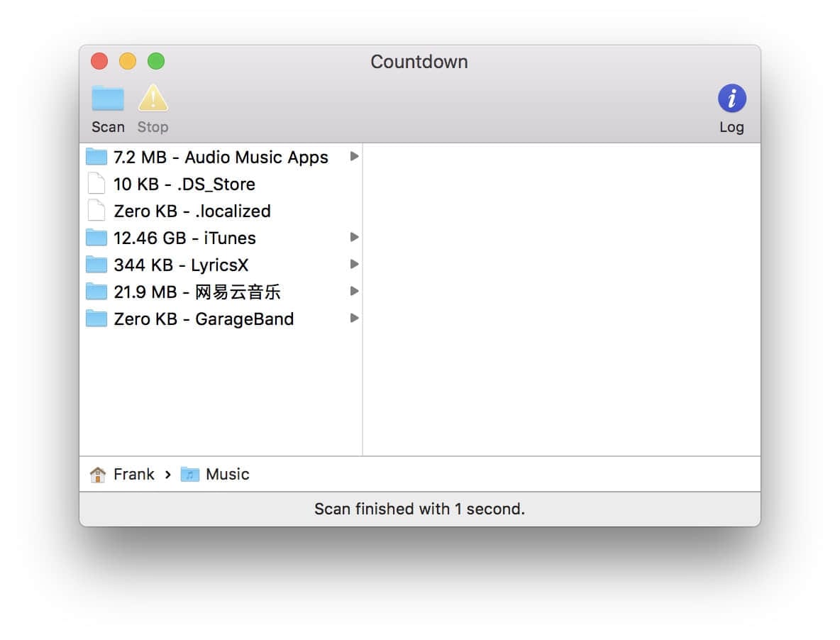The width and height of the screenshot is (840, 640).
Task: Expand the Audio Music Apps disclosure arrow
Action: point(354,156)
